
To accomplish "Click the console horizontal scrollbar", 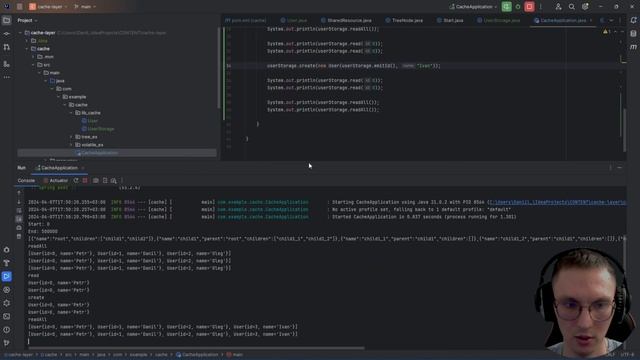I will [x=196, y=348].
